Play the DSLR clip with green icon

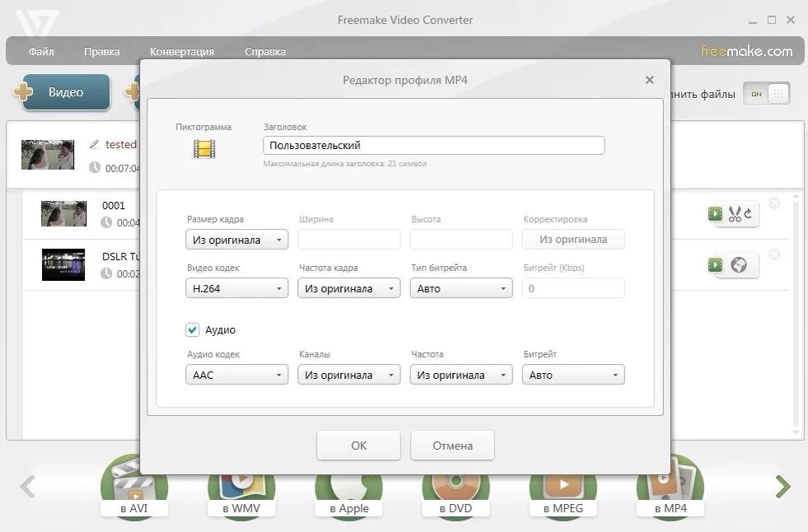(715, 264)
